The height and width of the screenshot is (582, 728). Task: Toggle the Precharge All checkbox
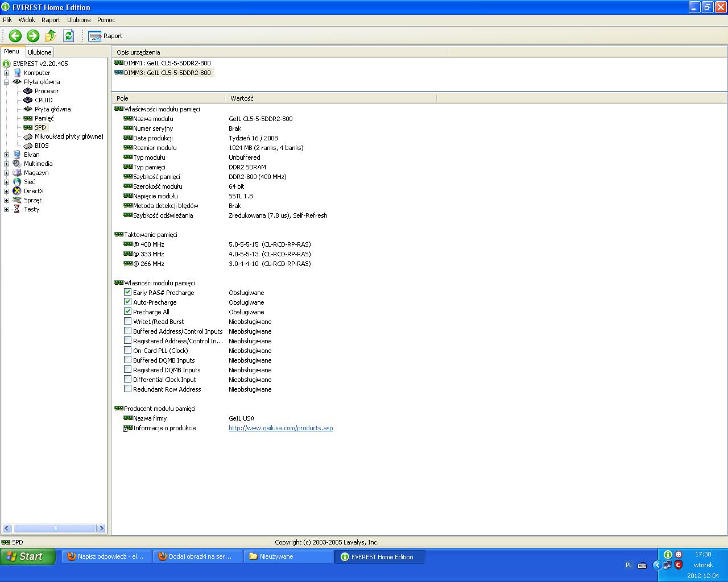pyautogui.click(x=128, y=311)
